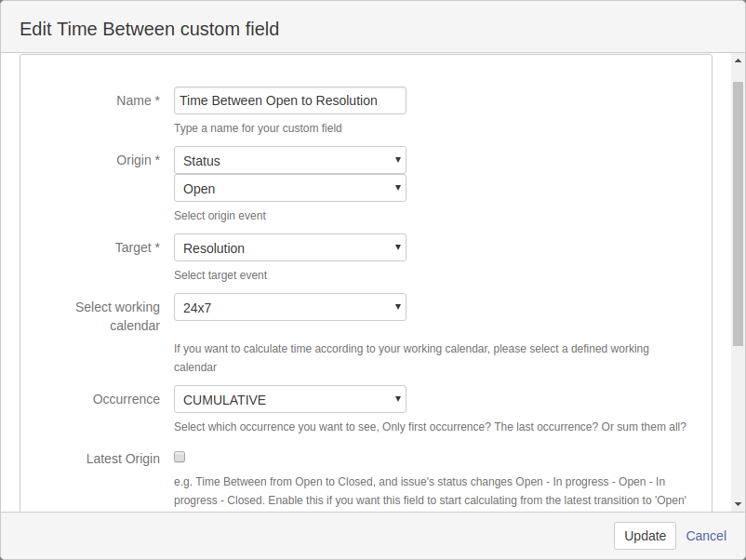Click the "Origin *" field label
The height and width of the screenshot is (560, 746).
(138, 160)
